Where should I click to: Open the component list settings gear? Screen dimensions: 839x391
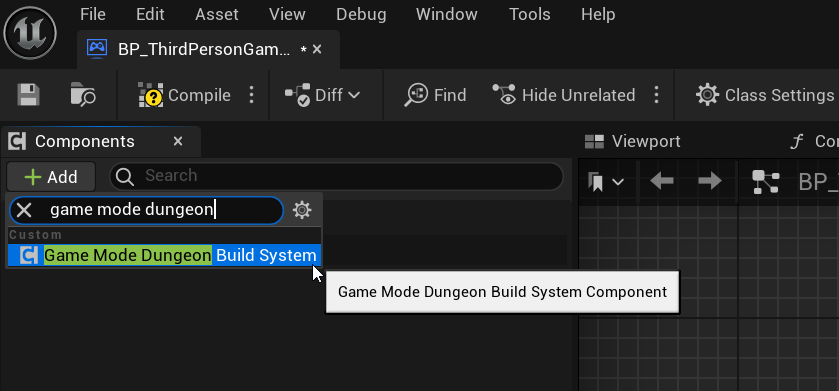[x=302, y=210]
